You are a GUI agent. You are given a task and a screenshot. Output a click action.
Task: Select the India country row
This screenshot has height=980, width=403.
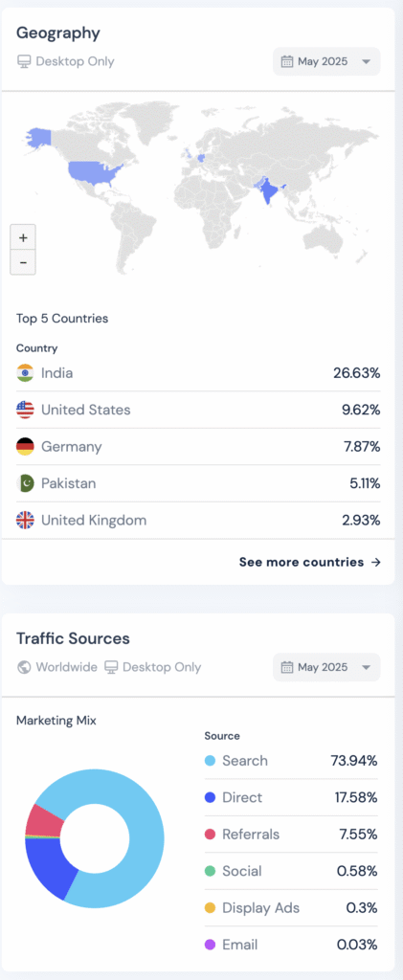198,373
